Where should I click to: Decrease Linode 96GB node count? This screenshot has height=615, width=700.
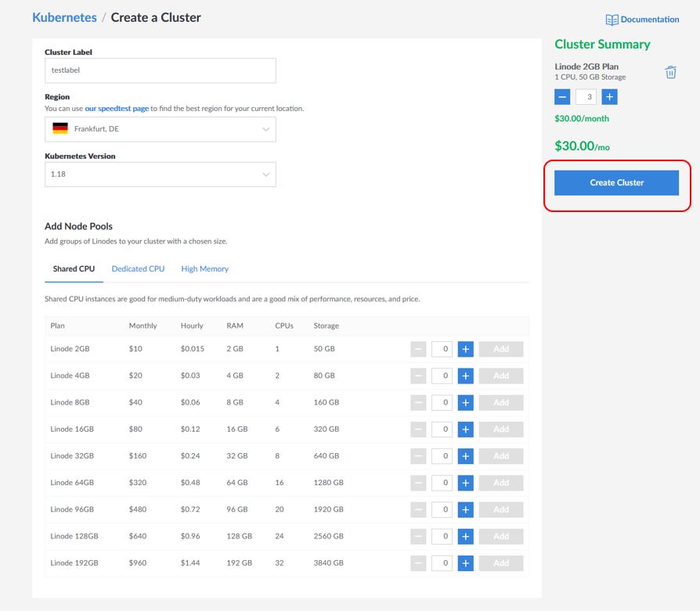[x=418, y=509]
